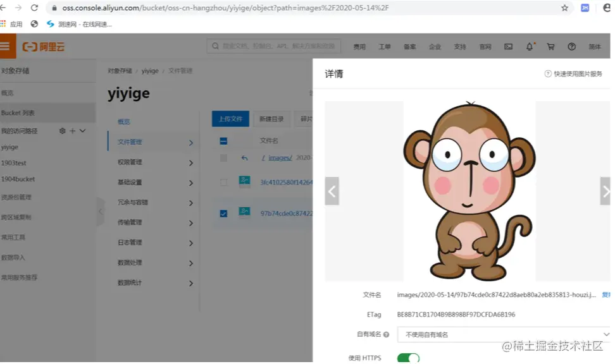Show previous image with the left arrow
The image size is (615, 364).
pyautogui.click(x=332, y=191)
